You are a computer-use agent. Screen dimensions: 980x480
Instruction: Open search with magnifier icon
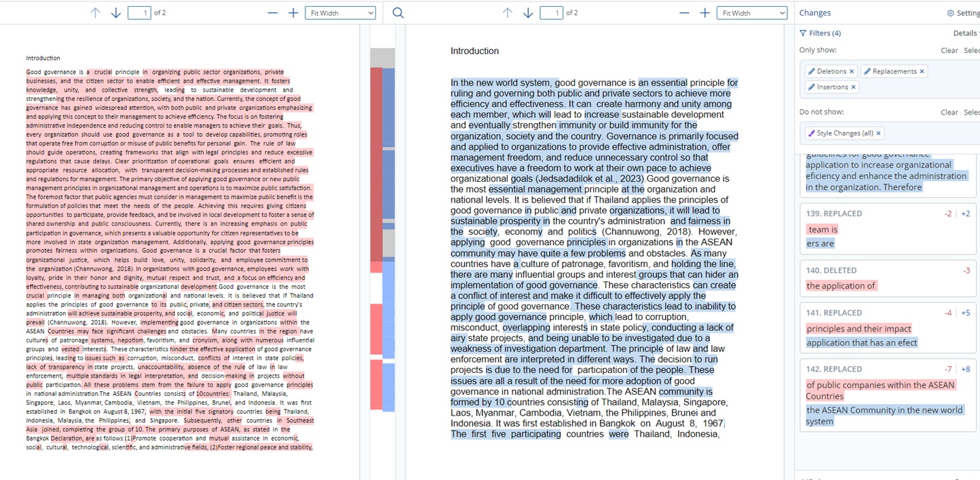pyautogui.click(x=398, y=13)
